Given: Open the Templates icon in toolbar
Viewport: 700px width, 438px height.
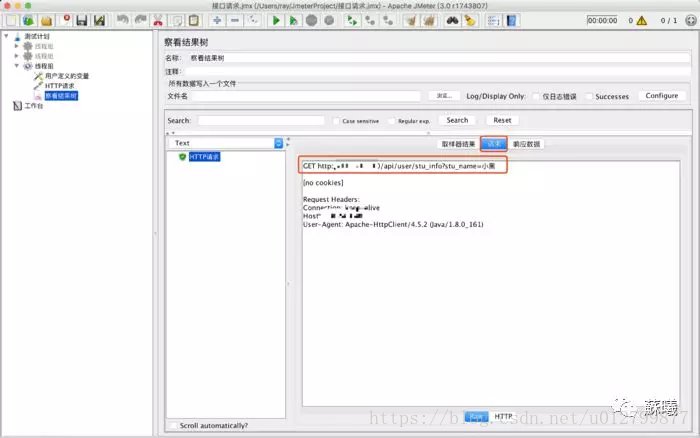Looking at the screenshot, I should tap(29, 21).
